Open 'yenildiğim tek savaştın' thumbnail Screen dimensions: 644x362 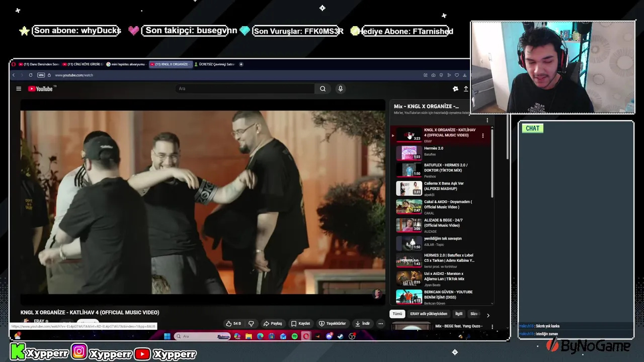click(x=409, y=243)
